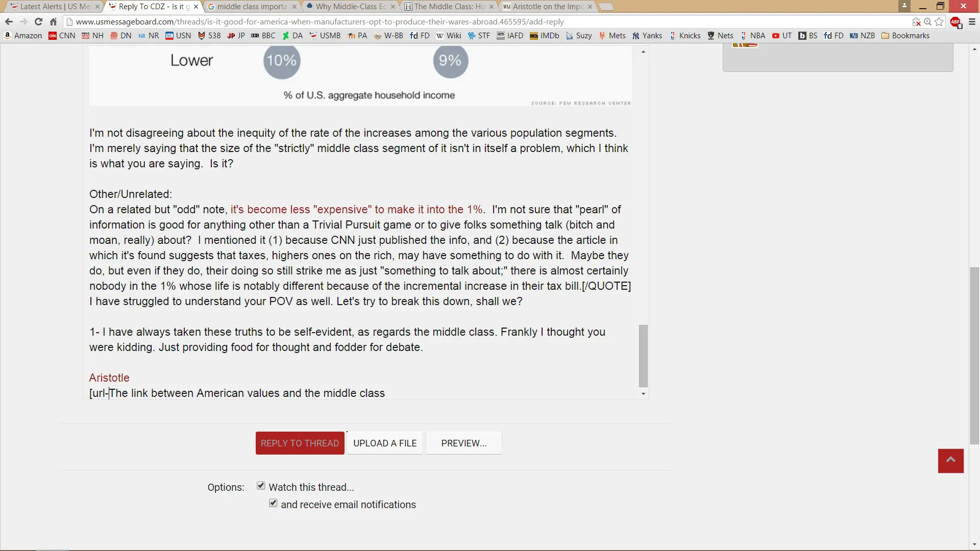Click the red scroll-to-top arrow button
This screenshot has height=551, width=980.
[x=950, y=461]
